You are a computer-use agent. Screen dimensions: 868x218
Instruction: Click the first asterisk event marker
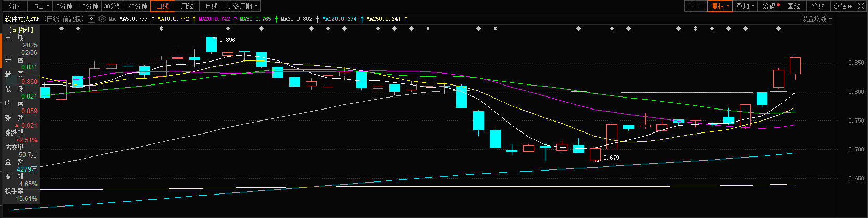coord(61,29)
